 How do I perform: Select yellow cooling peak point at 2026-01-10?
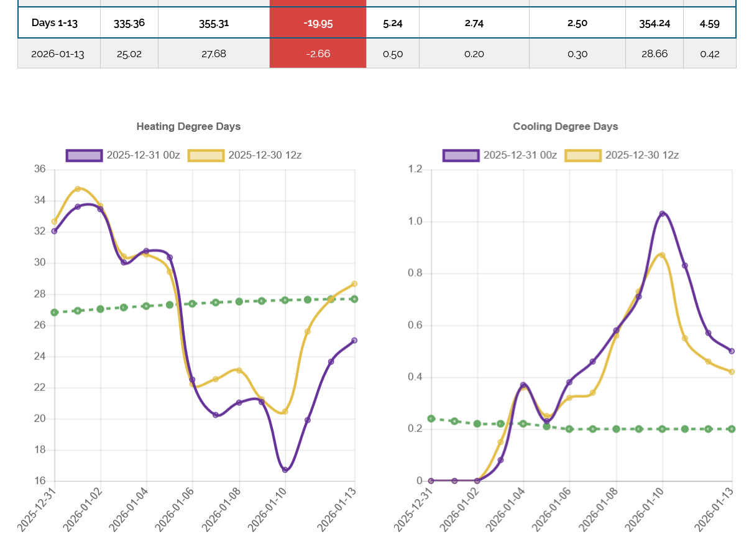coord(662,255)
